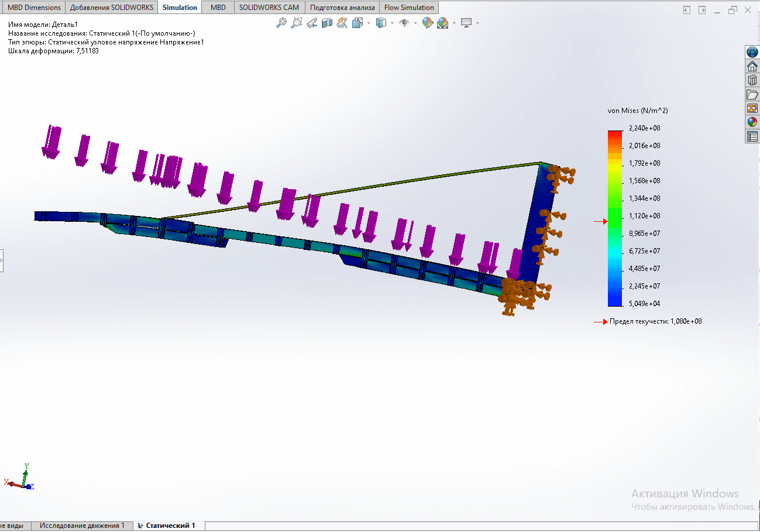This screenshot has height=532, width=760.
Task: Select the Исследование движения 1 bottom tab
Action: [82, 526]
